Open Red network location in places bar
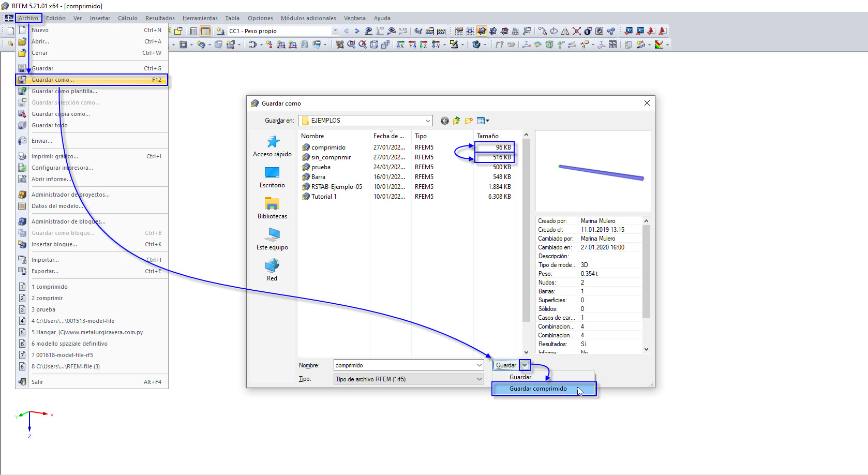Viewport: 868px width, 475px height. [x=272, y=271]
